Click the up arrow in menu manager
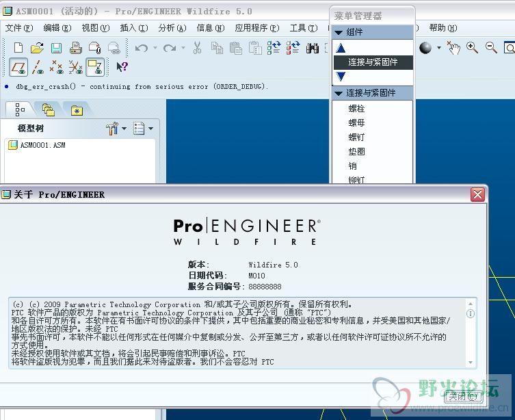The width and height of the screenshot is (515, 420). click(x=341, y=49)
